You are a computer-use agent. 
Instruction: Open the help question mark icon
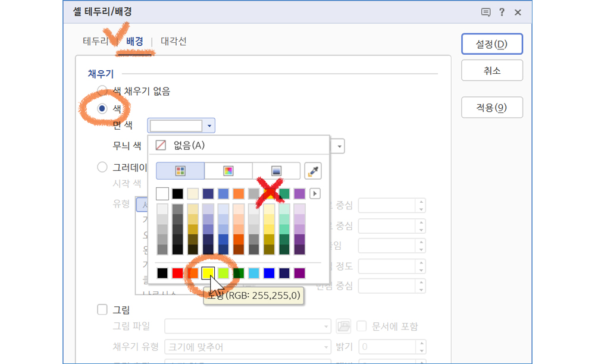point(502,12)
